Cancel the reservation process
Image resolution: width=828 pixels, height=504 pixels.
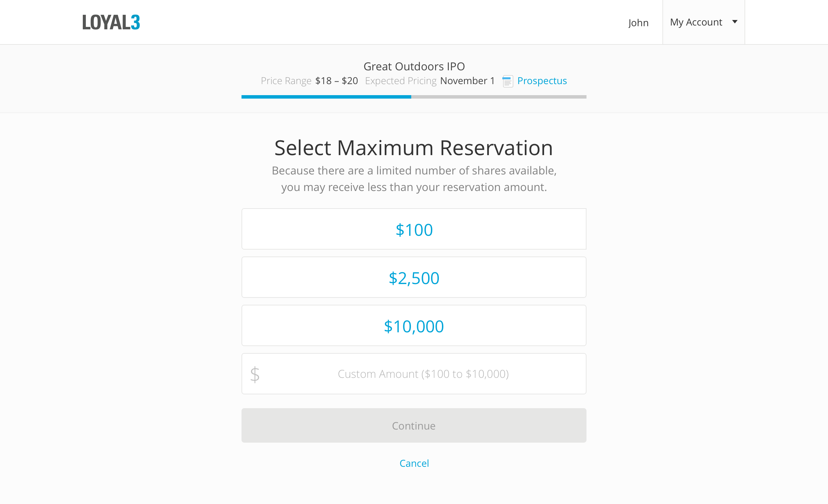pos(414,463)
